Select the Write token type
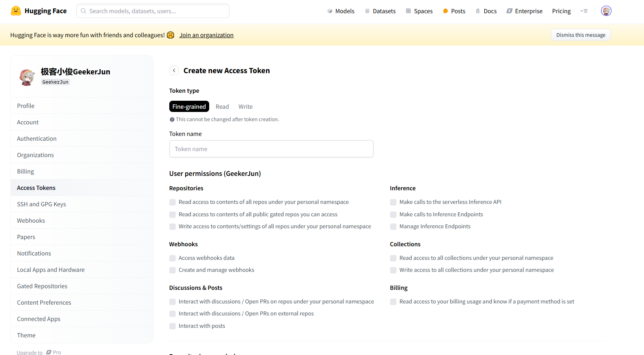644x355 pixels. click(x=246, y=106)
